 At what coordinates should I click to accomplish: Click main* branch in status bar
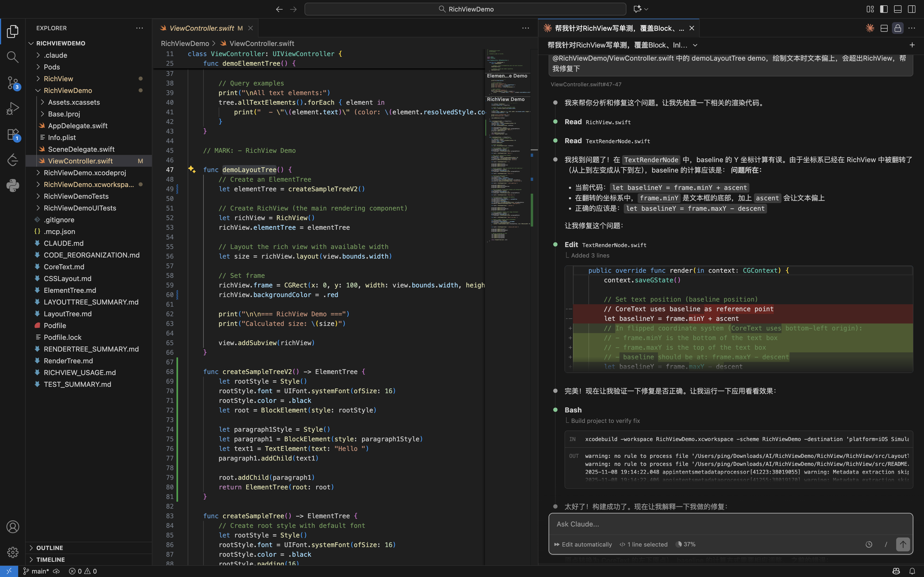coord(40,571)
